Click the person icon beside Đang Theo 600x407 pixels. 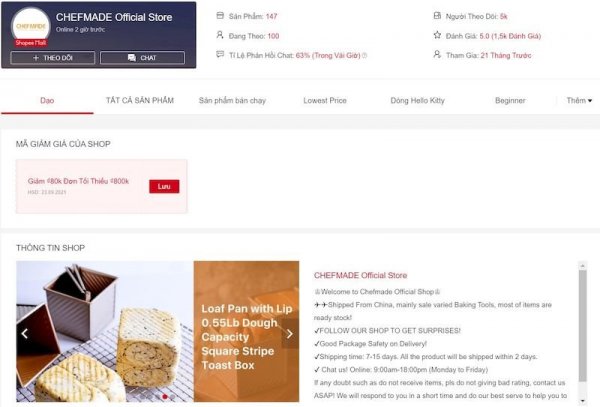pos(220,35)
